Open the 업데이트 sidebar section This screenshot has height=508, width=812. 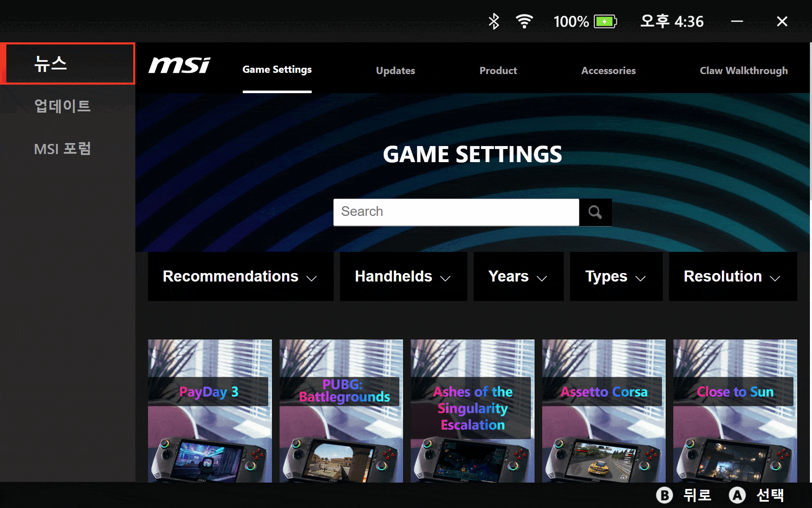point(68,106)
